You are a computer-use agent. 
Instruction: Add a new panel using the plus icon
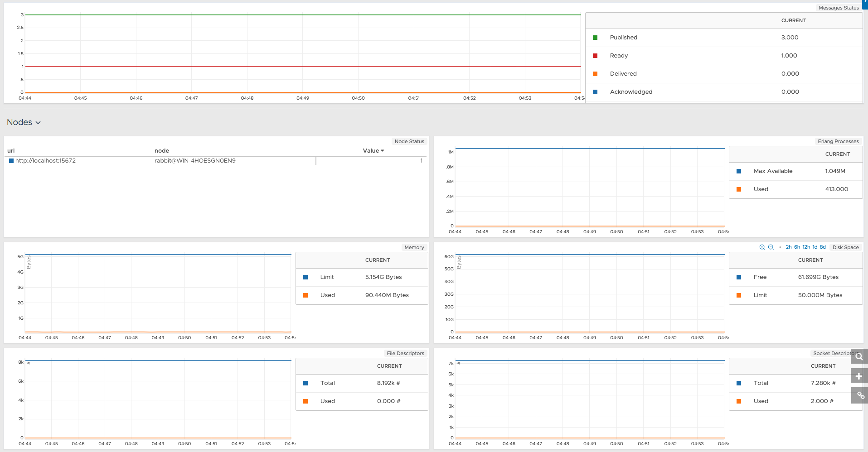pyautogui.click(x=859, y=376)
